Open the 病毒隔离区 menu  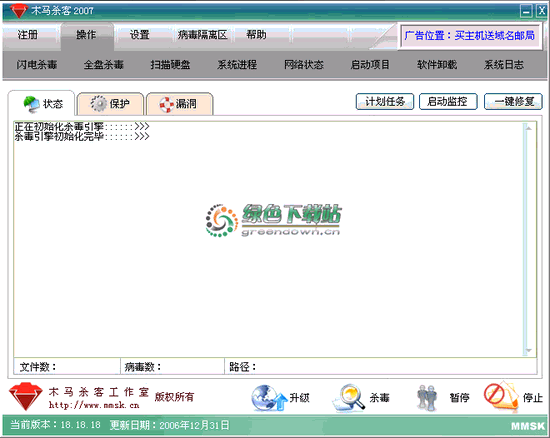[x=202, y=35]
